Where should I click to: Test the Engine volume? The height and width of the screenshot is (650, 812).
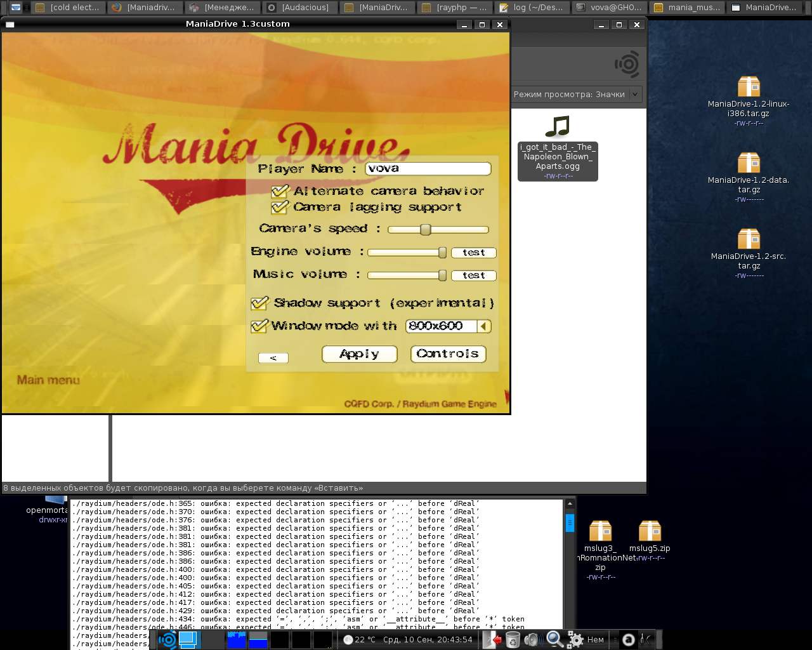pos(474,253)
